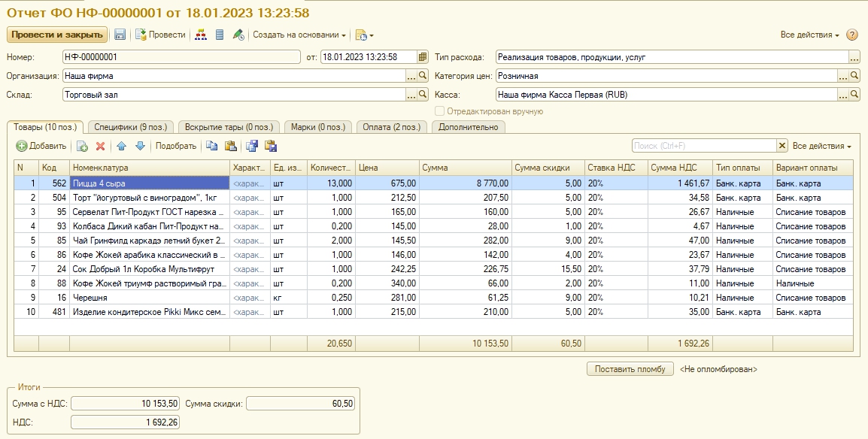Move row down with blue down arrow
The image size is (868, 439).
[x=140, y=146]
